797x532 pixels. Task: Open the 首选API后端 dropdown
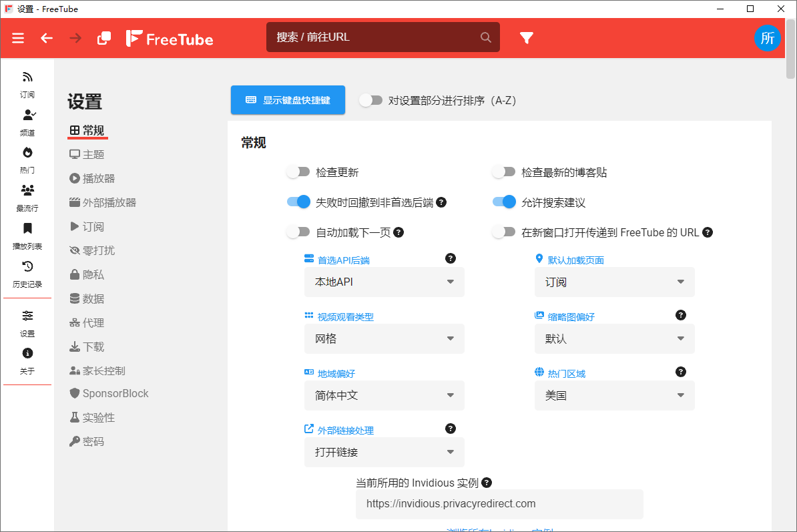click(384, 282)
